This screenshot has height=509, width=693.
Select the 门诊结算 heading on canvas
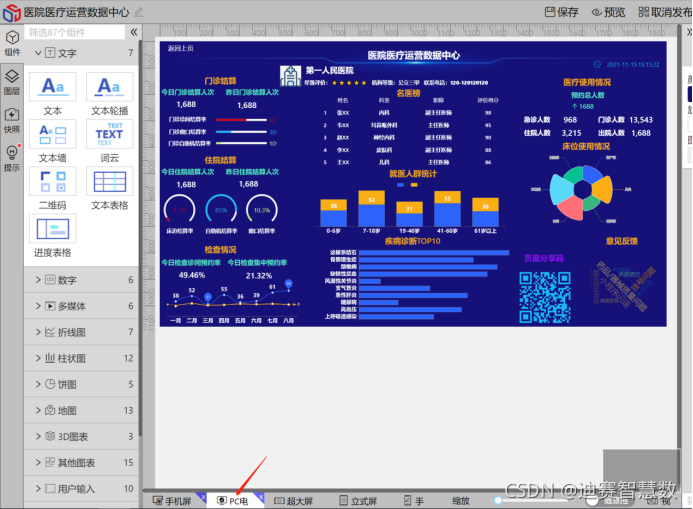220,81
